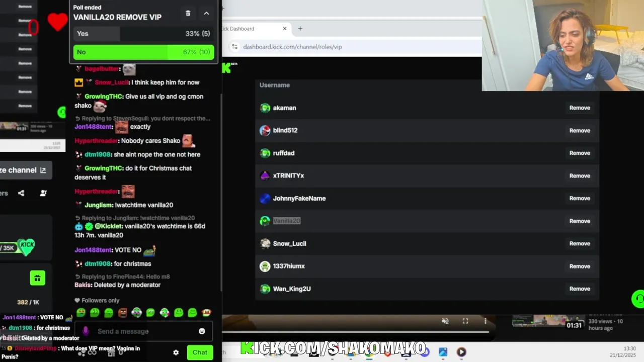Viewport: 644px width, 362px height.
Task: Enter fullscreen on the video player
Action: pyautogui.click(x=465, y=321)
